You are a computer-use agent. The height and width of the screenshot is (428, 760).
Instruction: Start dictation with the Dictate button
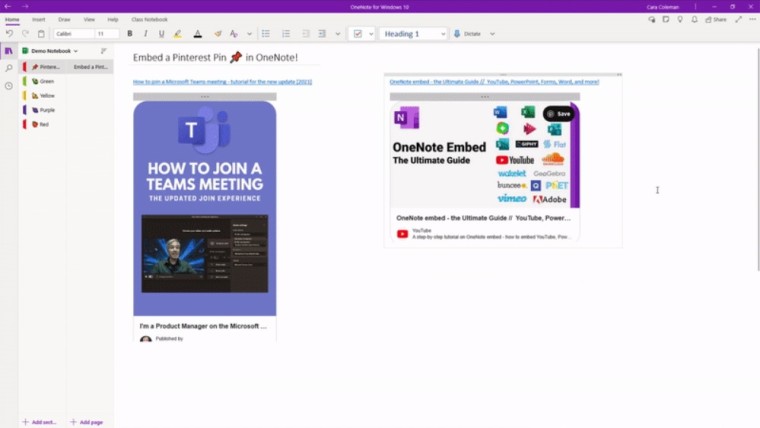click(467, 34)
